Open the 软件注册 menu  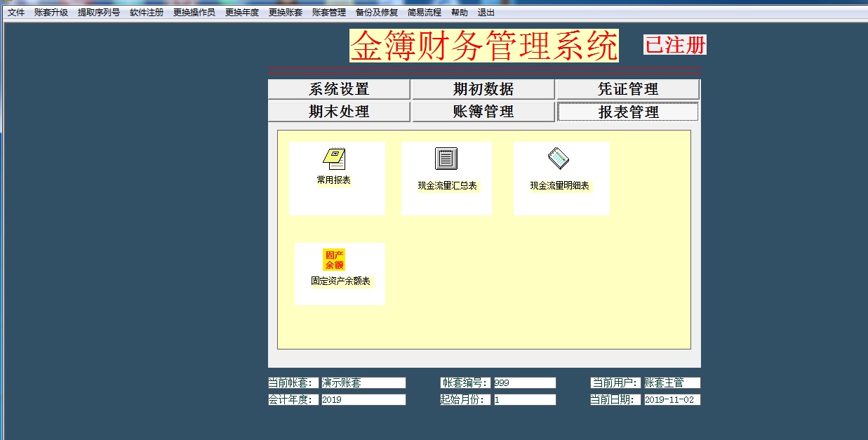pyautogui.click(x=147, y=13)
